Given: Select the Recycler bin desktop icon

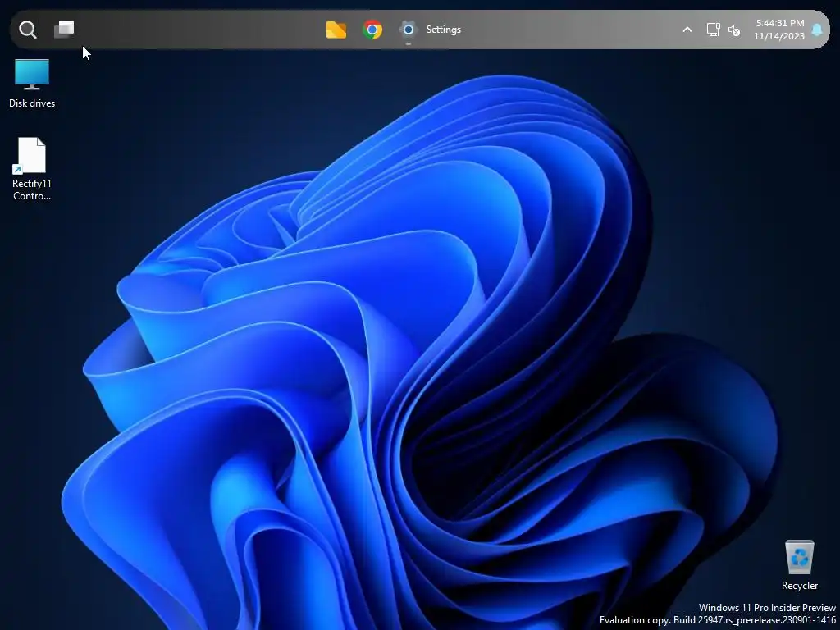Looking at the screenshot, I should coord(799,557).
